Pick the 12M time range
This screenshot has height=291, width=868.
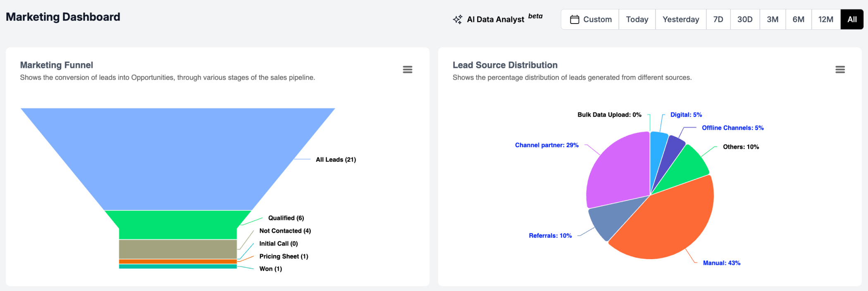coord(826,19)
